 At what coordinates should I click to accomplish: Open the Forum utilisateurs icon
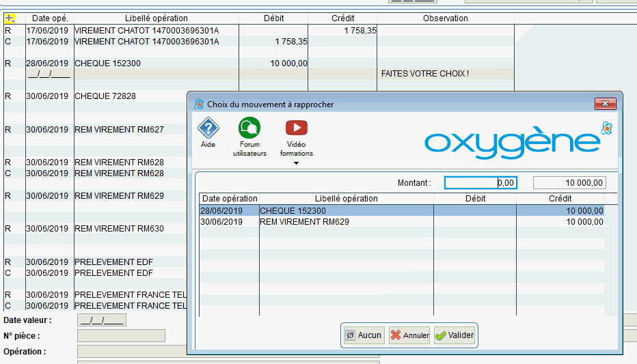coord(249,128)
